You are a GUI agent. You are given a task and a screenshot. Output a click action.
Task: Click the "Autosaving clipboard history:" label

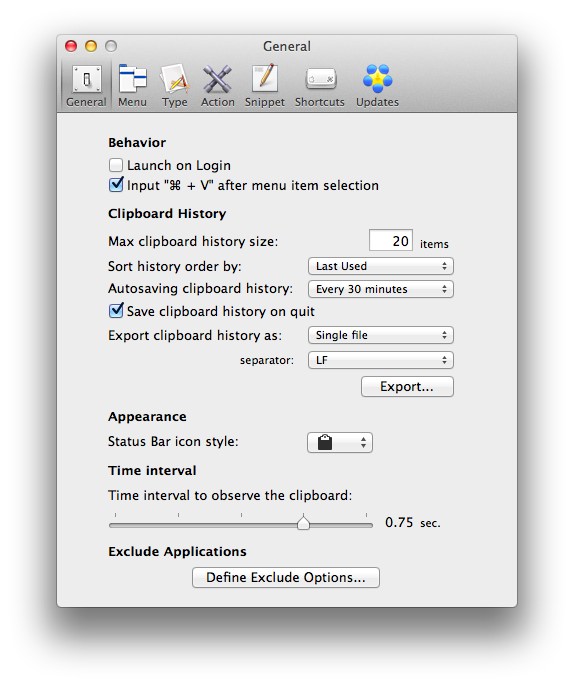[200, 288]
